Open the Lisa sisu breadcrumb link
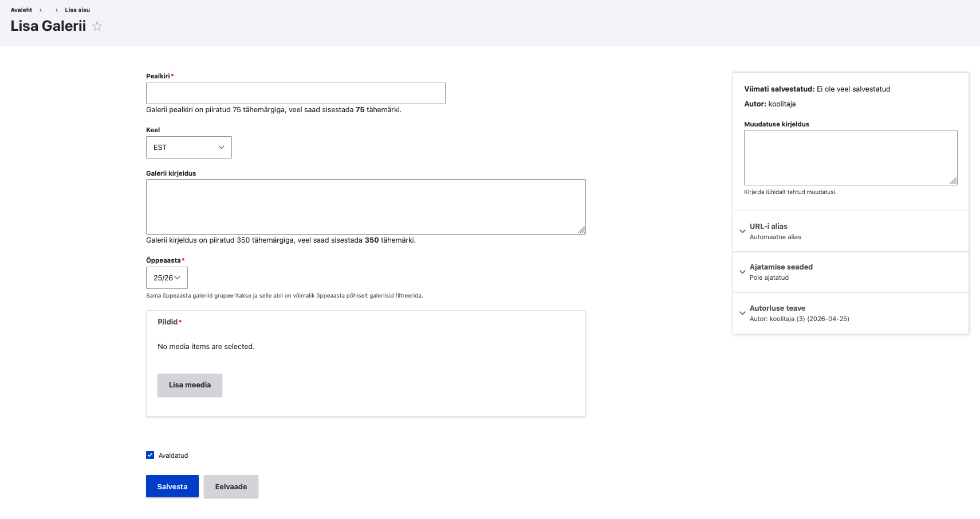 77,10
